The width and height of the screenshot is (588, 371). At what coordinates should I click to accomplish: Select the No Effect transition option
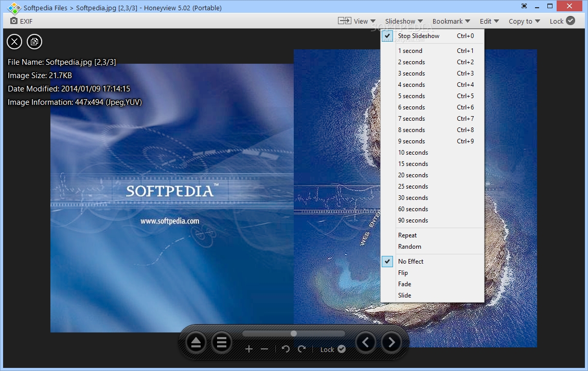(x=432, y=262)
